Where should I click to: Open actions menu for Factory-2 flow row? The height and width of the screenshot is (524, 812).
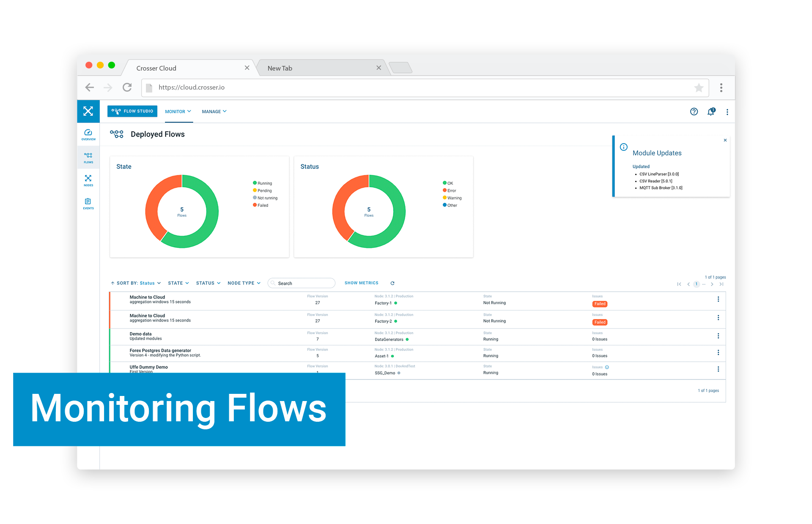click(718, 318)
